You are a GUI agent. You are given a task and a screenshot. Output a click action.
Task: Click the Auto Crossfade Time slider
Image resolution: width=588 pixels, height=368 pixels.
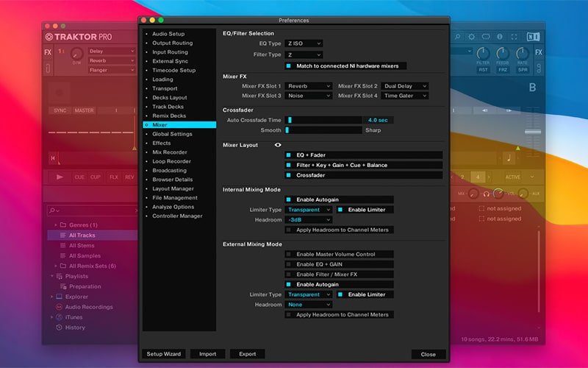(x=323, y=119)
